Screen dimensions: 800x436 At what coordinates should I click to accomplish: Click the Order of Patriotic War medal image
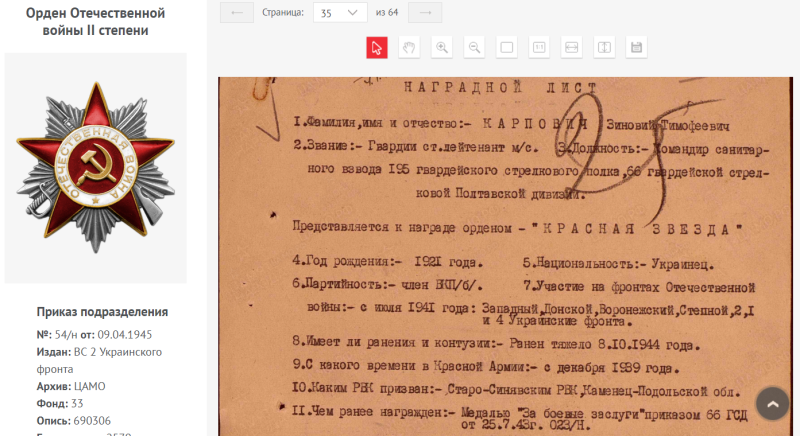pyautogui.click(x=95, y=168)
